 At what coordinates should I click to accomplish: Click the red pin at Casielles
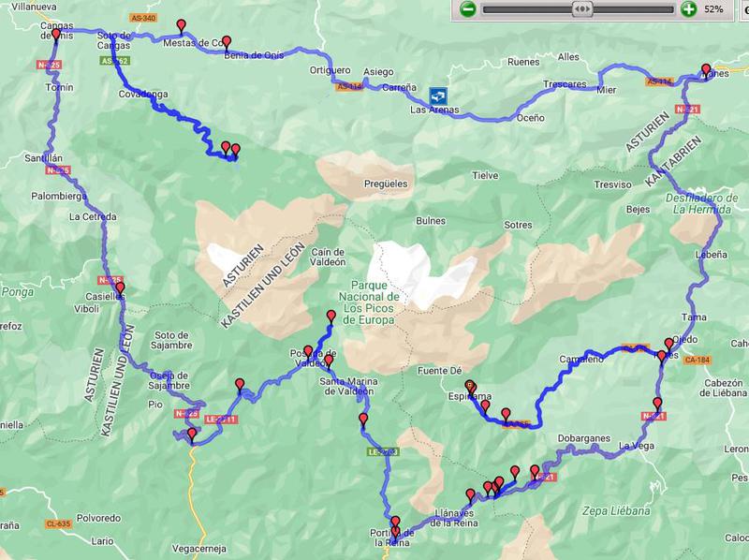pyautogui.click(x=120, y=288)
